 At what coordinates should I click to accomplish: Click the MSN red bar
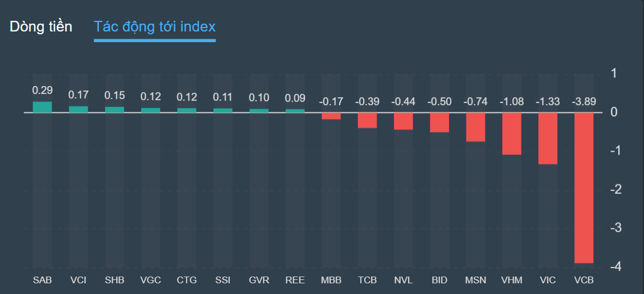(475, 126)
